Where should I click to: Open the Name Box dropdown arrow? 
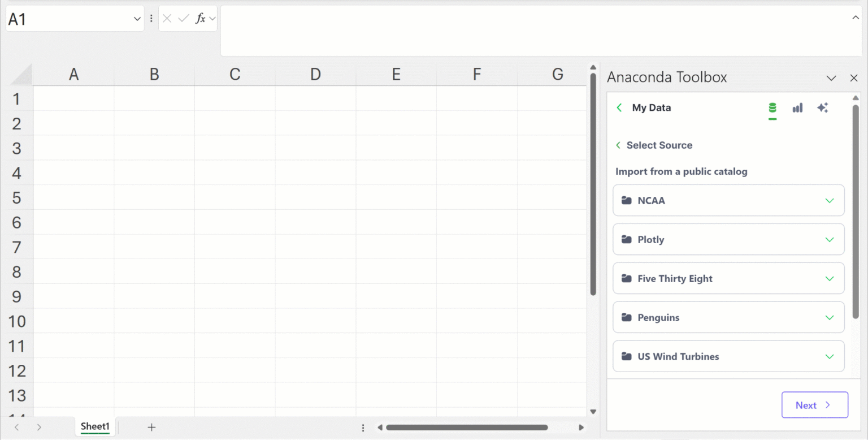point(137,19)
